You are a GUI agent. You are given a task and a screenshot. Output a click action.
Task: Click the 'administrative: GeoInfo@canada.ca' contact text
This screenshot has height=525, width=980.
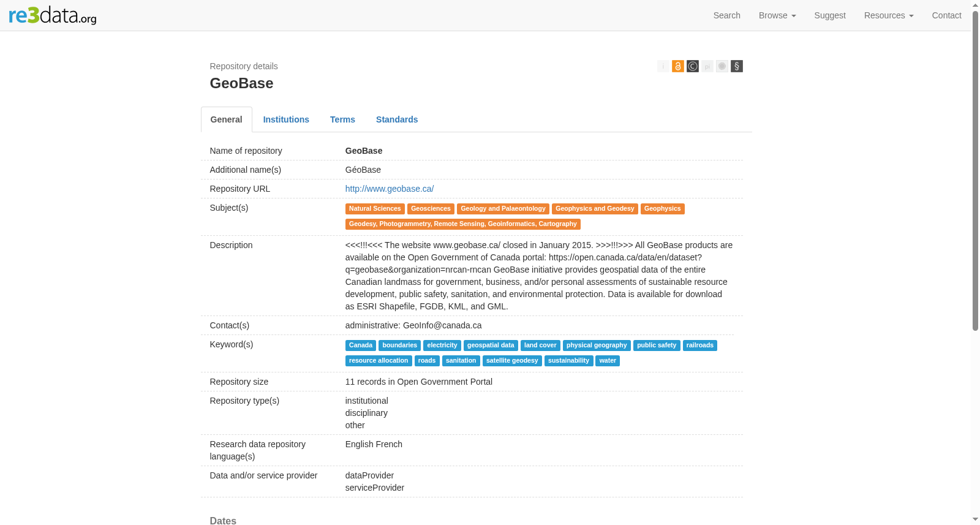pyautogui.click(x=413, y=325)
